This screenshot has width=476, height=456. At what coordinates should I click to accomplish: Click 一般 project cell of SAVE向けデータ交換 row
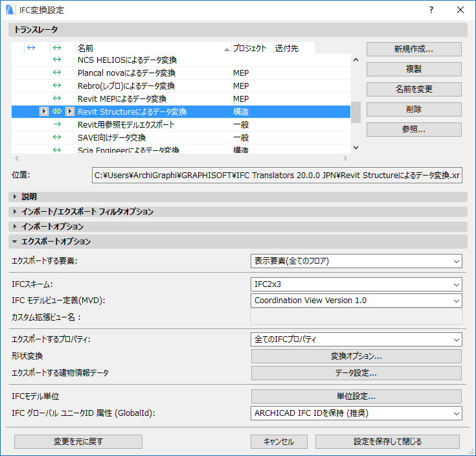(241, 138)
